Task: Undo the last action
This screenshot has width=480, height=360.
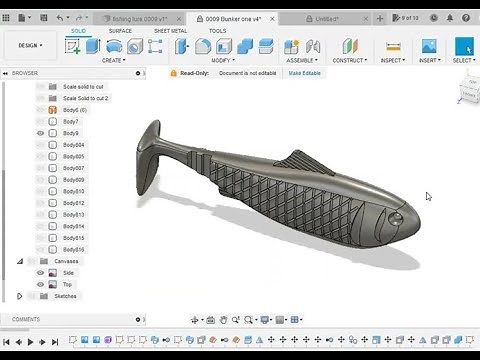Action: tap(60, 18)
